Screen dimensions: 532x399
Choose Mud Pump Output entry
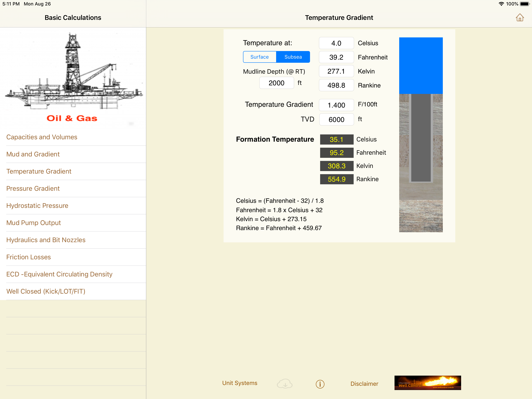click(x=33, y=223)
